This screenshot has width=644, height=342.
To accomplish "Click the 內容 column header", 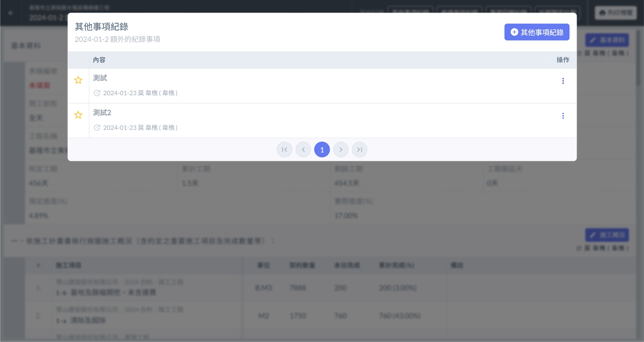I will tap(99, 60).
